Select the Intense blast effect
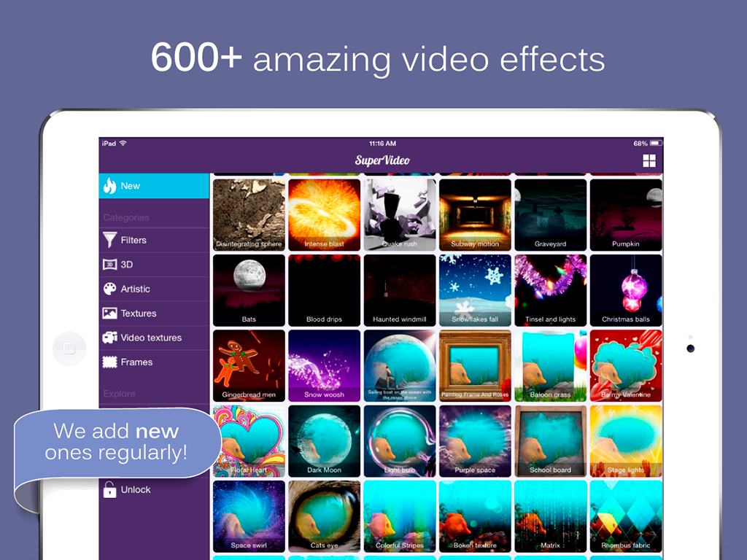The height and width of the screenshot is (560, 747). pyautogui.click(x=325, y=215)
